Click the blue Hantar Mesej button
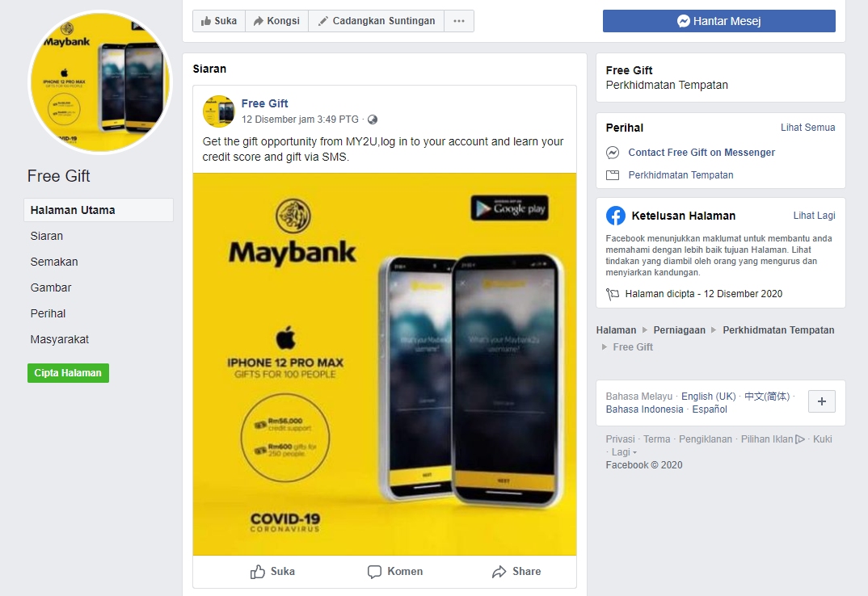The image size is (868, 596). [719, 21]
